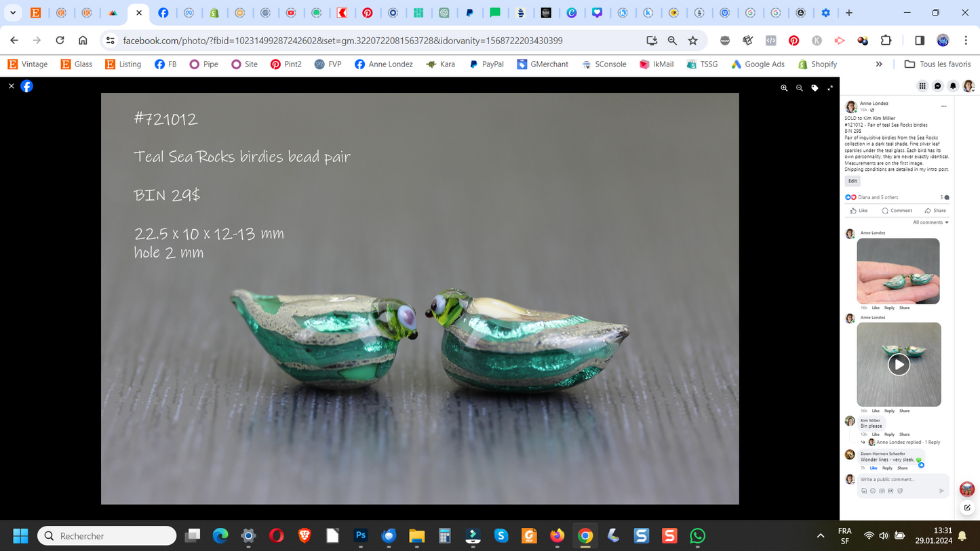Insert an emoji into the comment box
Screen dimensions: 980x551
tap(873, 491)
